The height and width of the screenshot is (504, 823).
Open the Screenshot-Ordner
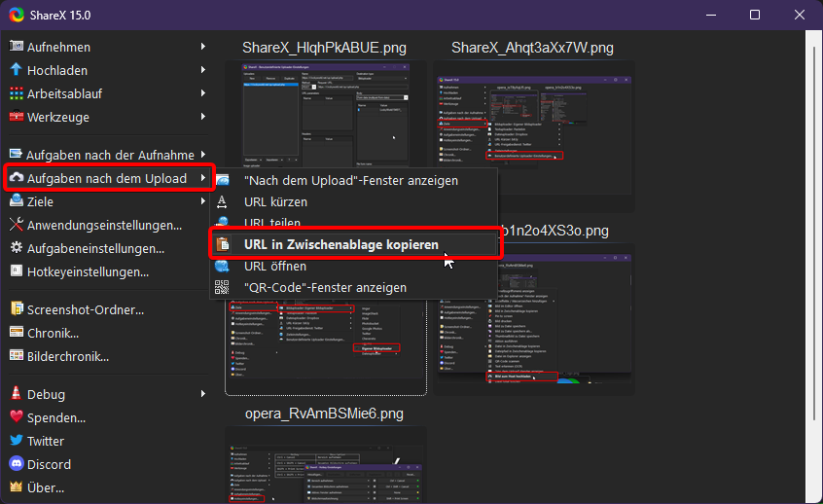[x=85, y=309]
